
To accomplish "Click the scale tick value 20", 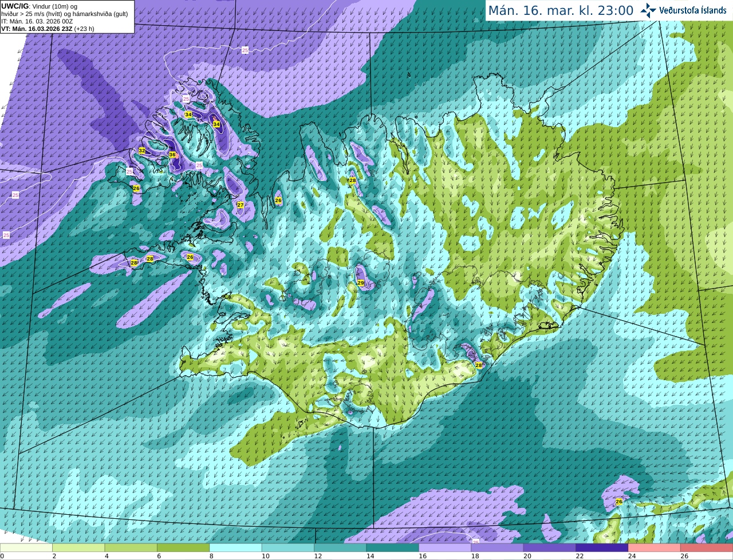I will [526, 556].
